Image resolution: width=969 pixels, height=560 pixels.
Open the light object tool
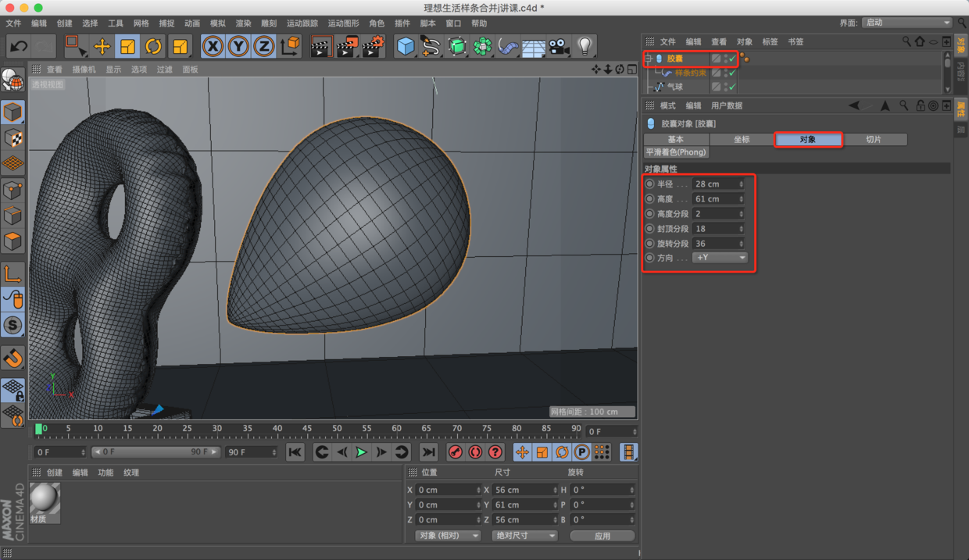(585, 47)
